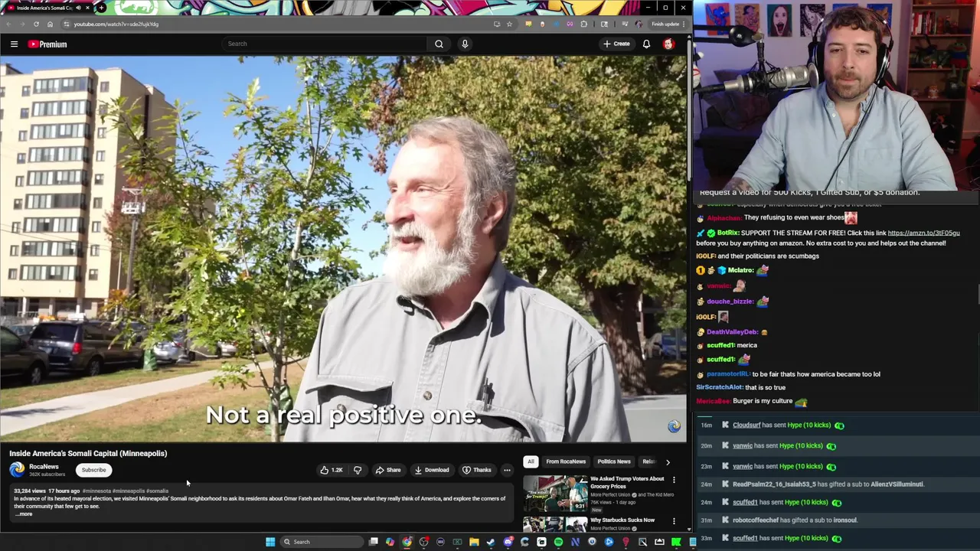The image size is (980, 551).
Task: Open Discord from the taskbar
Action: 508,542
